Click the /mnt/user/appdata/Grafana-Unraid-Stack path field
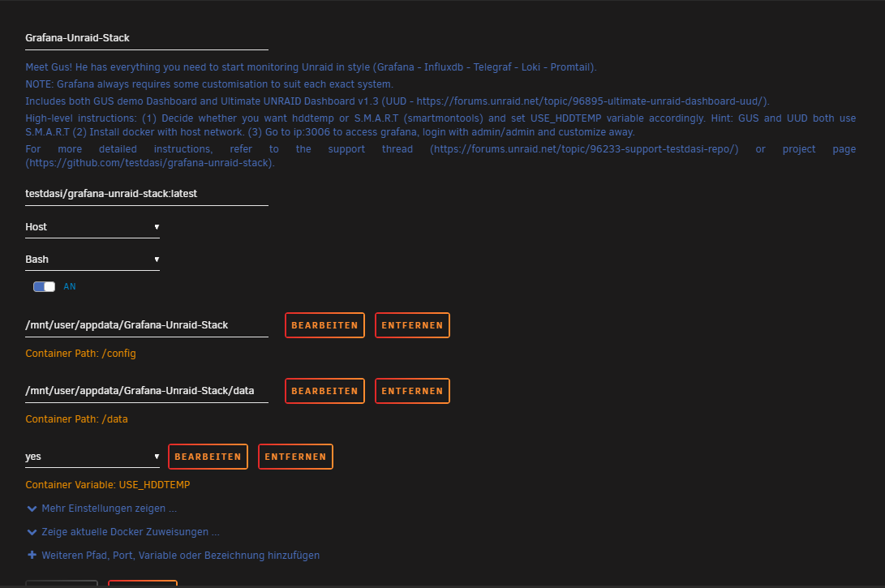The image size is (885, 588). (x=147, y=325)
